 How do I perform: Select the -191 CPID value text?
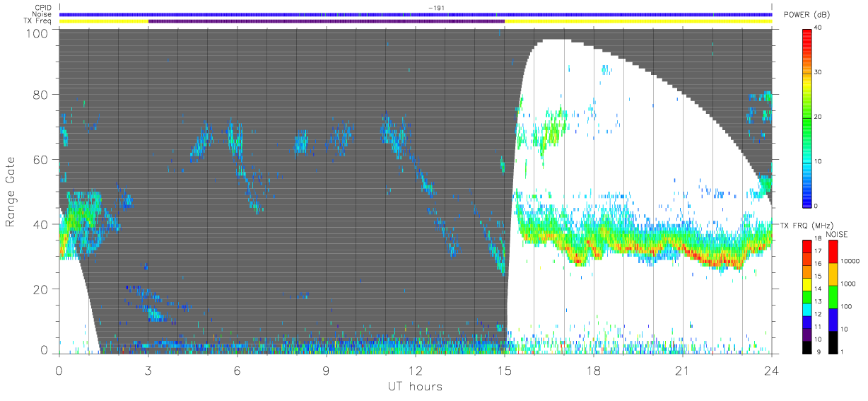[x=435, y=8]
